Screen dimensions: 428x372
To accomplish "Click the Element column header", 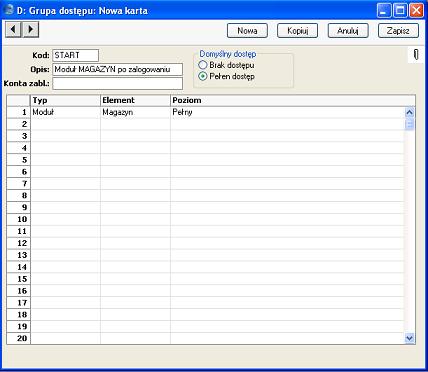I will tap(135, 100).
